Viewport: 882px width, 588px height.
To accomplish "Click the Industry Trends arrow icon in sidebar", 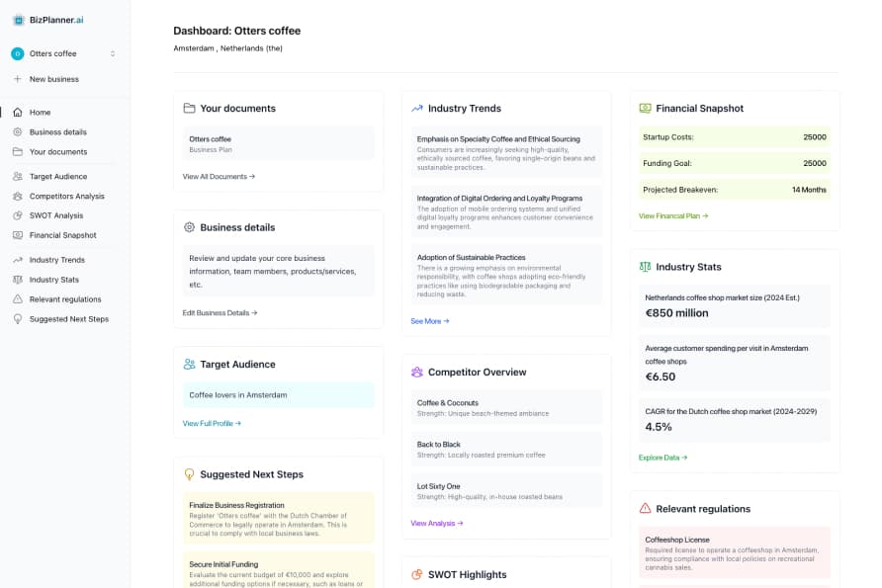I will pyautogui.click(x=18, y=259).
